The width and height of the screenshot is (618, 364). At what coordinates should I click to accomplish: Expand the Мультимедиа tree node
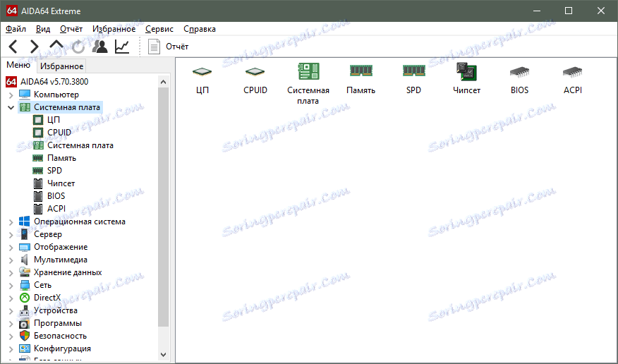[11, 260]
